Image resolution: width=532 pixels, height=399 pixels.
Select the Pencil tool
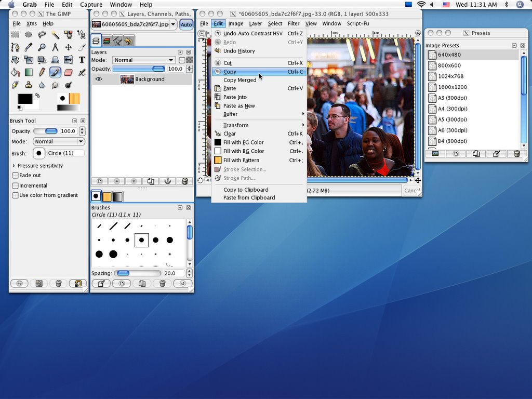point(42,72)
